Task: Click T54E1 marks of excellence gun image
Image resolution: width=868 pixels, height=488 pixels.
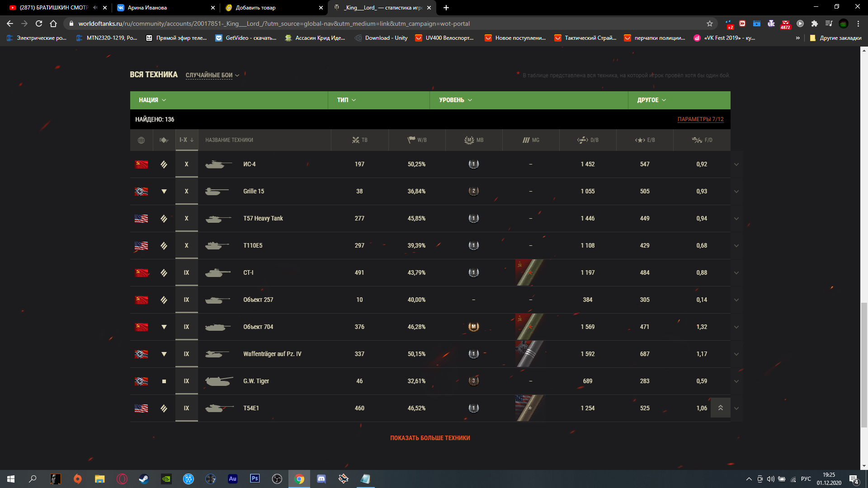Action: point(530,408)
